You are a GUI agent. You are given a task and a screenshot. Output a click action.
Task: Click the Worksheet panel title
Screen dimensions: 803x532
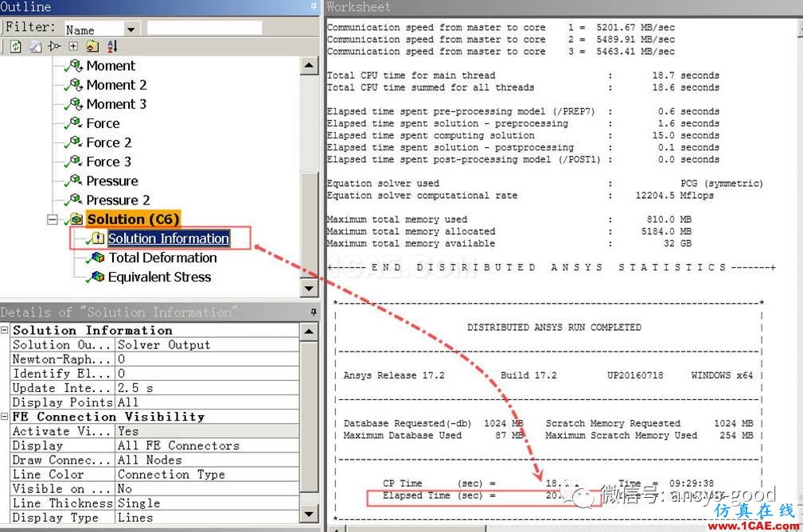pos(358,7)
